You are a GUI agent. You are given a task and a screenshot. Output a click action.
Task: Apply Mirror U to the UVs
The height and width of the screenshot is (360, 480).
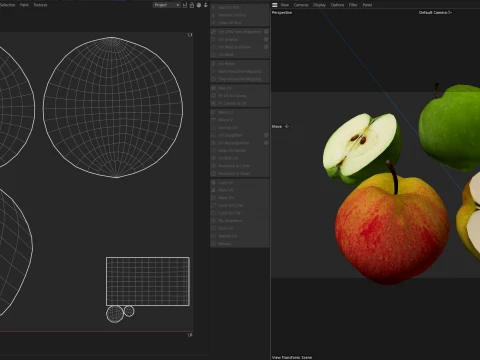coord(239,112)
